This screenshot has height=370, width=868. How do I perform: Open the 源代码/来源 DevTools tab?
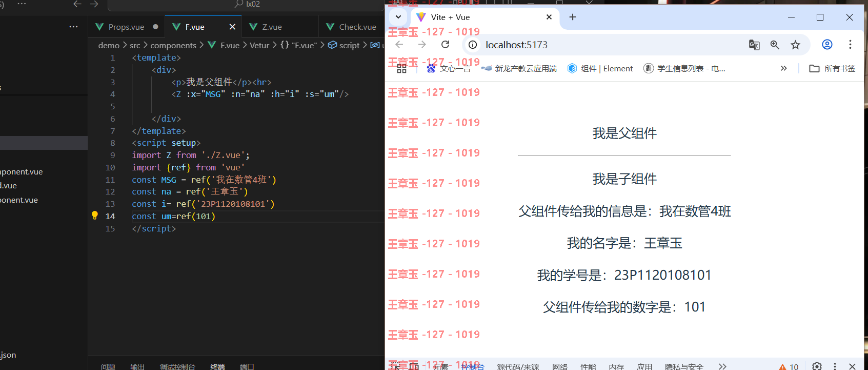click(x=518, y=366)
